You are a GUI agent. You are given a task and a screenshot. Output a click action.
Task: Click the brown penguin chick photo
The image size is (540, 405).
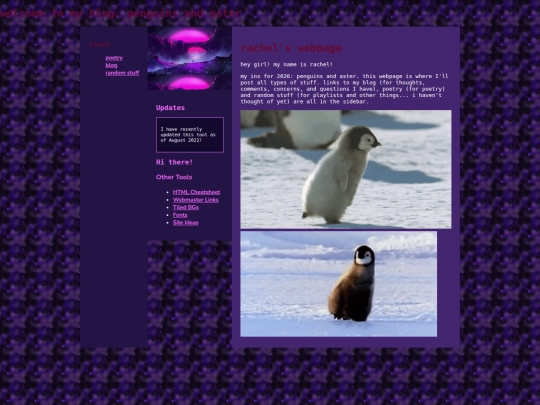(x=339, y=284)
